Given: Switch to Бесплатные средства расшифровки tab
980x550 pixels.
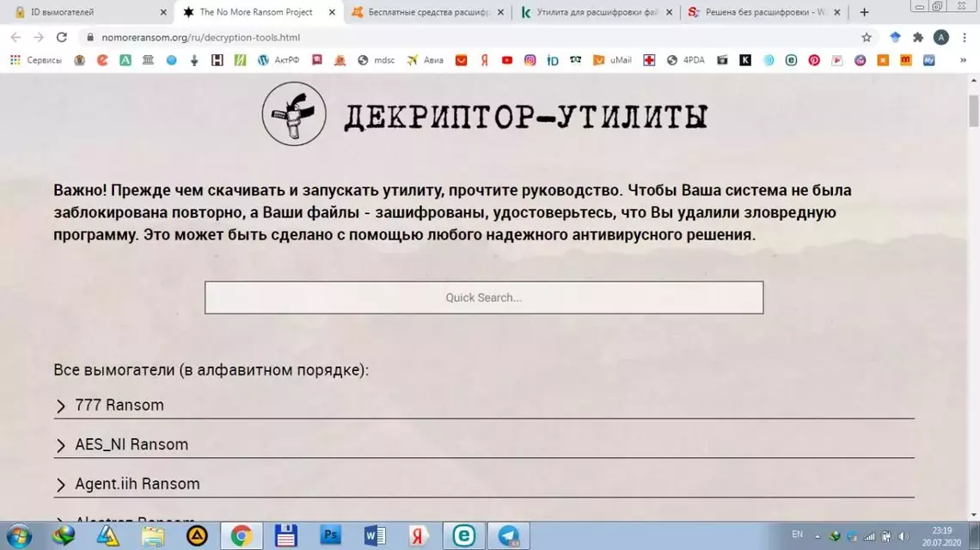Looking at the screenshot, I should click(428, 12).
